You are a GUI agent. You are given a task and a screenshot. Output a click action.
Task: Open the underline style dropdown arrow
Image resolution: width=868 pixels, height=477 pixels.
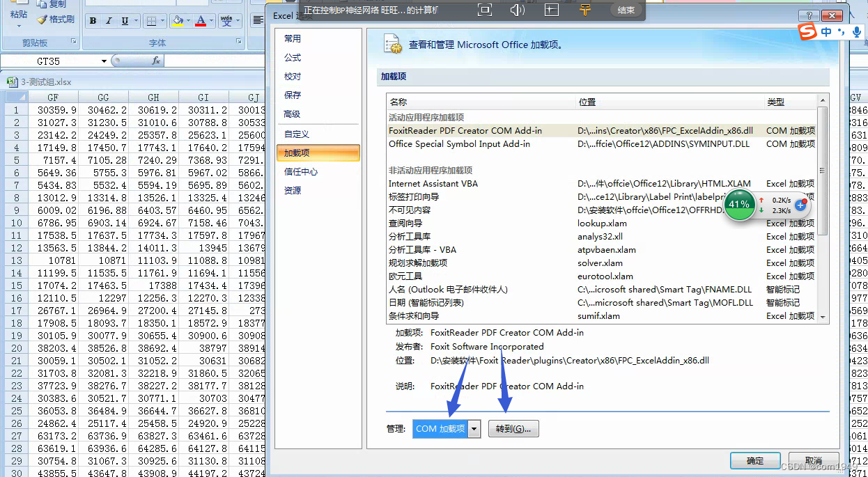(x=136, y=21)
